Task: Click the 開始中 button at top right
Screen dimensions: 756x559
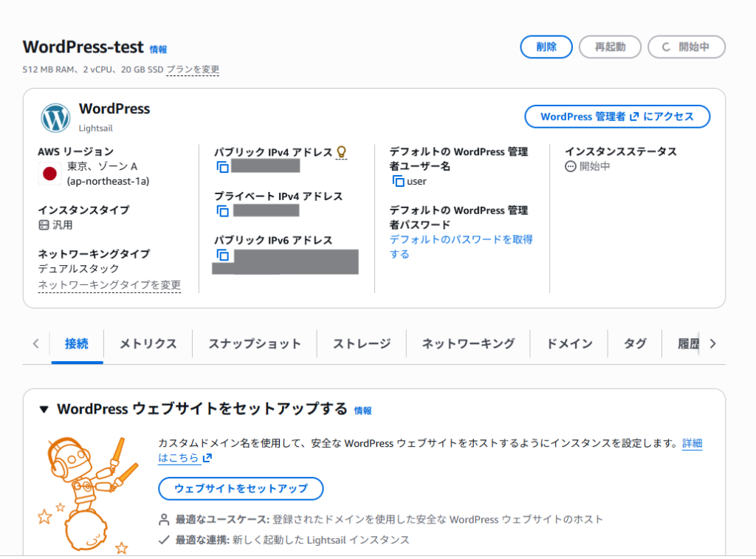Action: tap(686, 47)
